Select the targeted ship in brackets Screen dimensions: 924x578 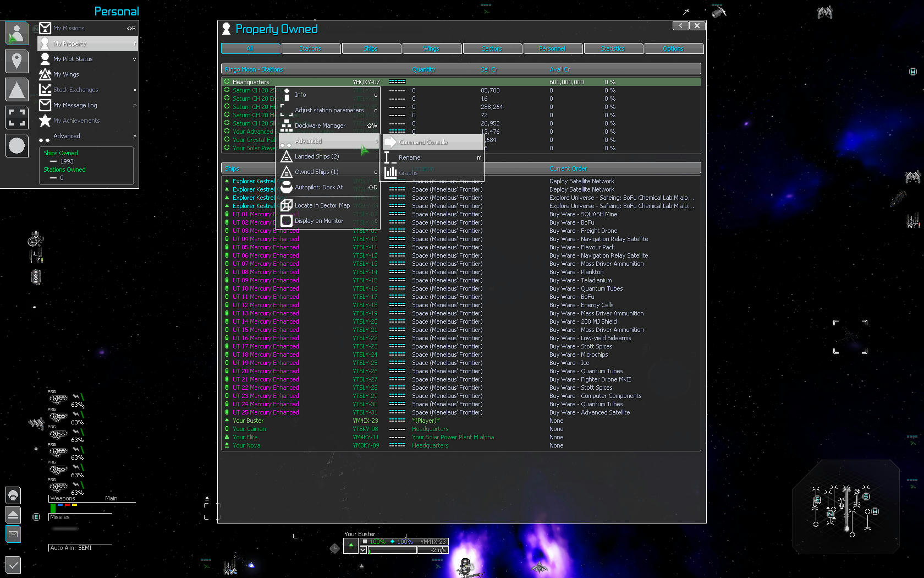pos(850,336)
